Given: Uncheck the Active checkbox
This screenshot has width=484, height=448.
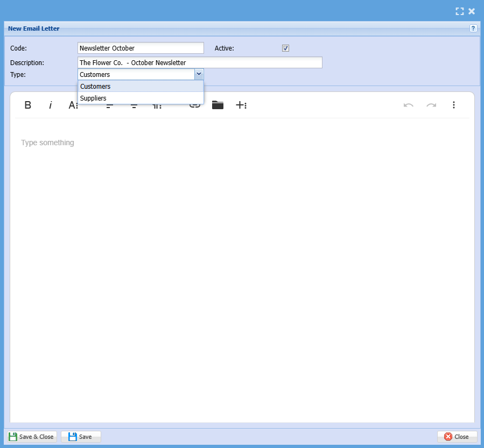Looking at the screenshot, I should click(x=285, y=48).
